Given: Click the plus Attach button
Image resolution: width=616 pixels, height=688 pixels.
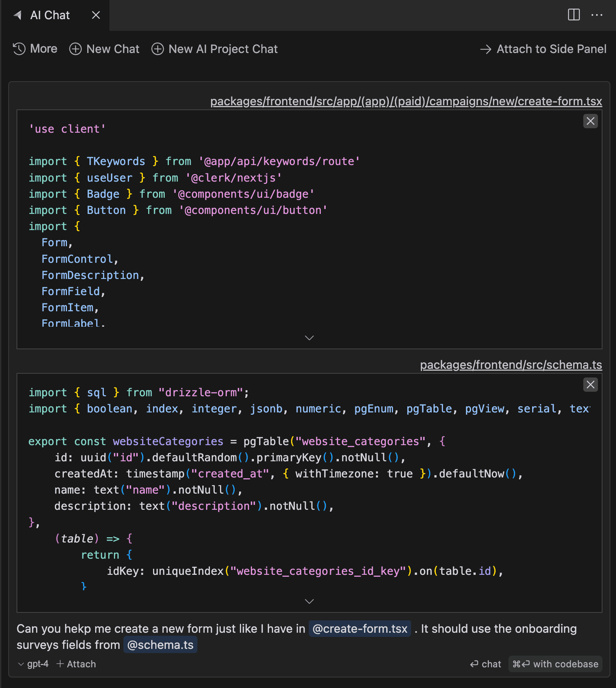Looking at the screenshot, I should pos(76,664).
